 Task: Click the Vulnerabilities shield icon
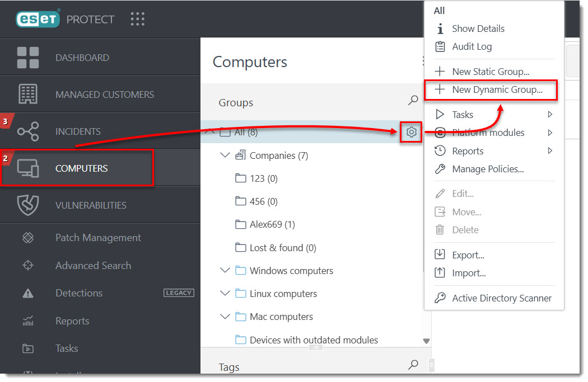tap(28, 205)
